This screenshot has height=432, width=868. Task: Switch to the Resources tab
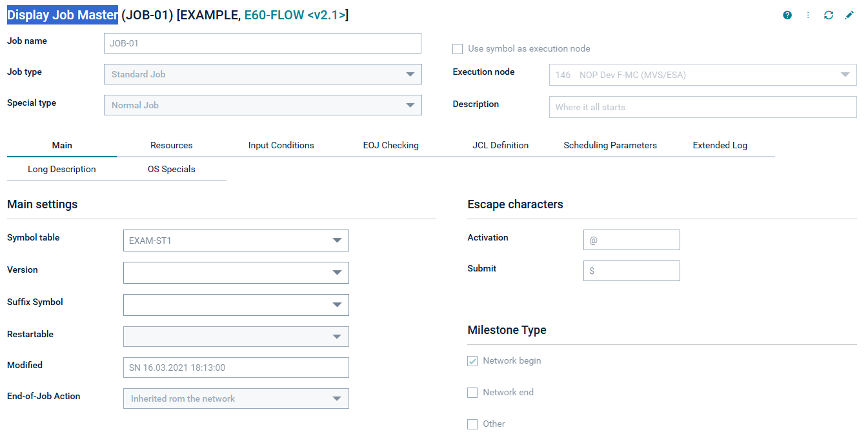click(x=172, y=145)
